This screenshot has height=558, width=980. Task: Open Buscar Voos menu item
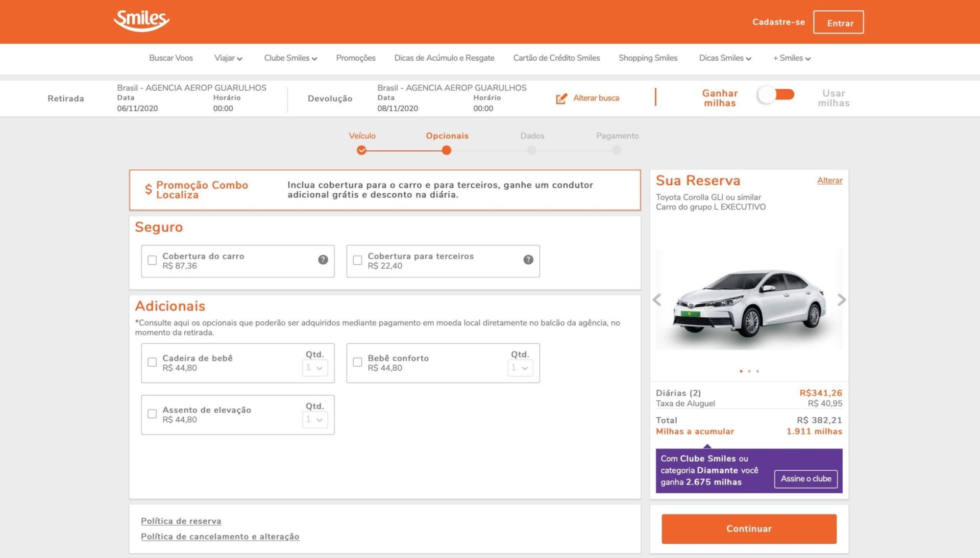point(171,58)
